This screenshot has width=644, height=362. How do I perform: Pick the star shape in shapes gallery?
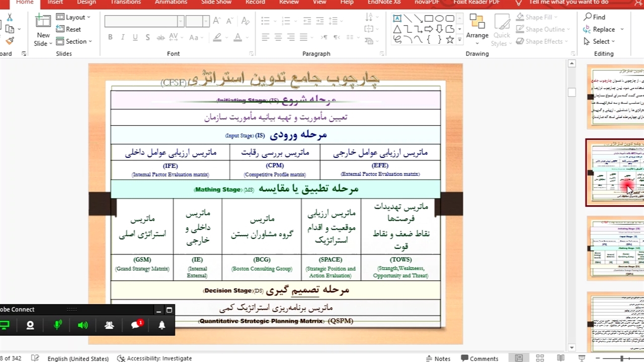coord(450,40)
